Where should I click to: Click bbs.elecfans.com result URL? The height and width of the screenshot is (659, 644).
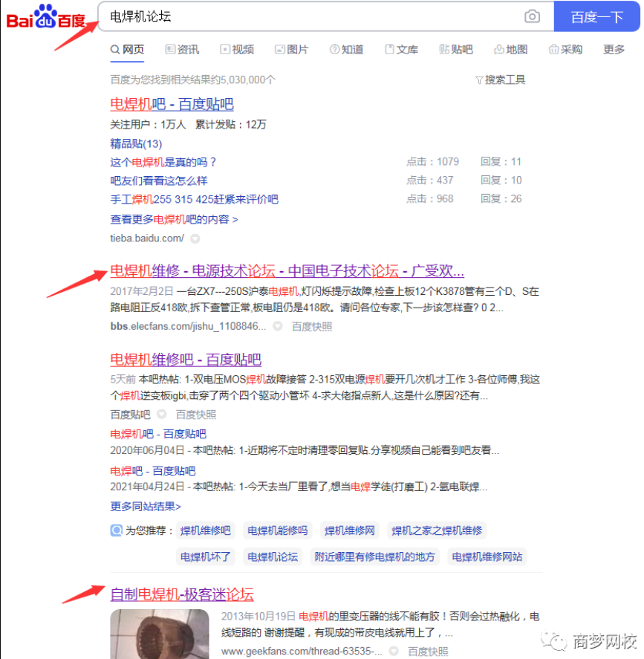[188, 327]
